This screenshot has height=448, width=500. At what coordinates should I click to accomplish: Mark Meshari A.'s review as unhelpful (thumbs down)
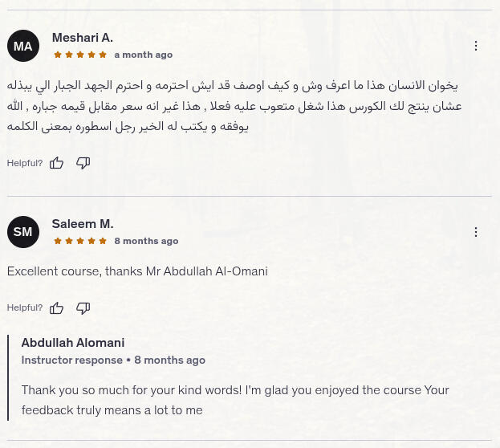83,163
